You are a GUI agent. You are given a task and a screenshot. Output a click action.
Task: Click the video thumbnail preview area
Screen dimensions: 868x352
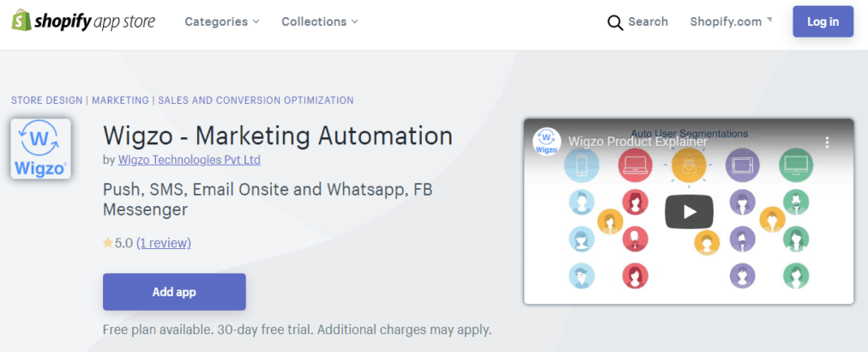click(689, 211)
